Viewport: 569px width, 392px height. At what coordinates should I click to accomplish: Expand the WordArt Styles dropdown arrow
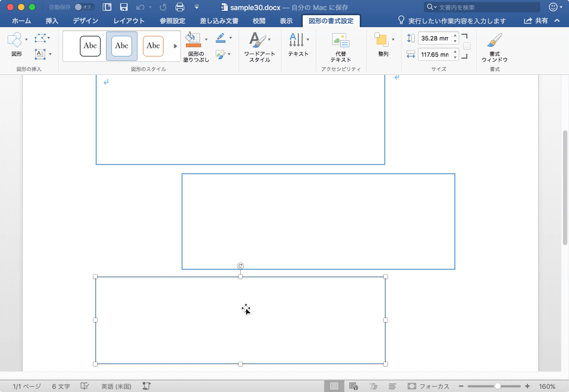[269, 39]
